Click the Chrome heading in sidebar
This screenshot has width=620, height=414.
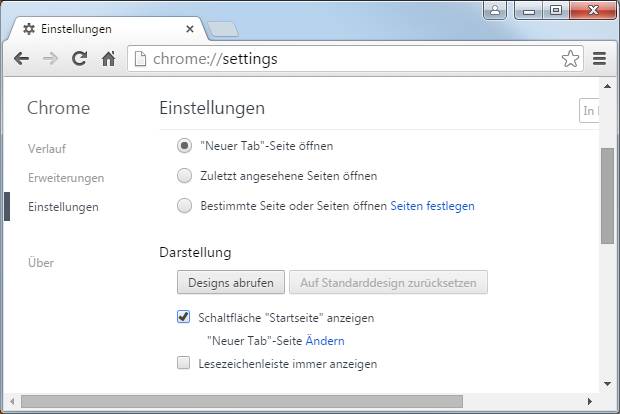pyautogui.click(x=59, y=108)
